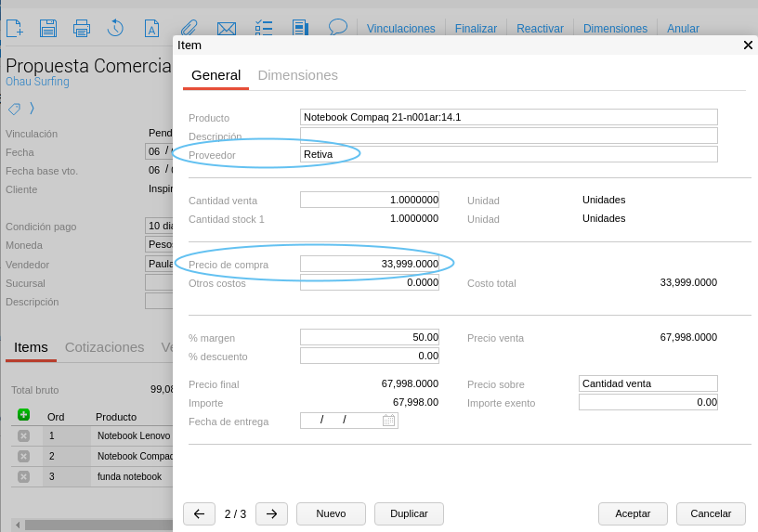
Task: Click the envelope email icon
Action: (x=226, y=28)
